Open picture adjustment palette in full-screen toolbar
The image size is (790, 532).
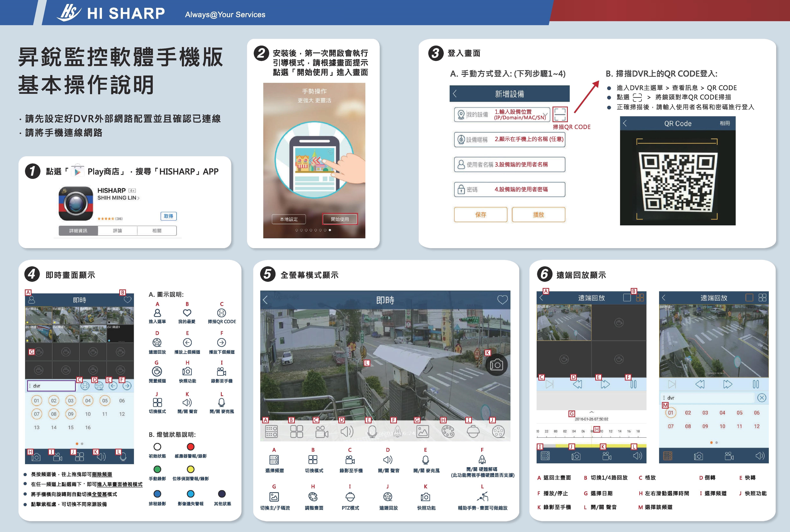448,431
